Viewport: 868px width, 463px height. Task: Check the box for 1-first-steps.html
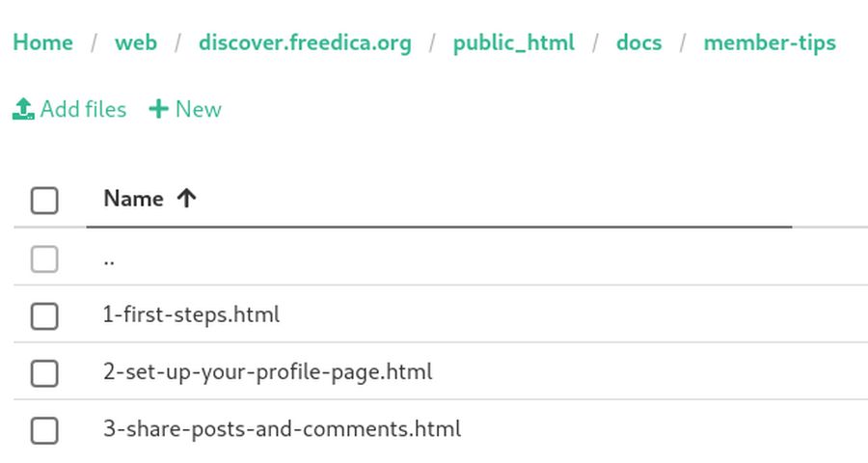coord(44,315)
